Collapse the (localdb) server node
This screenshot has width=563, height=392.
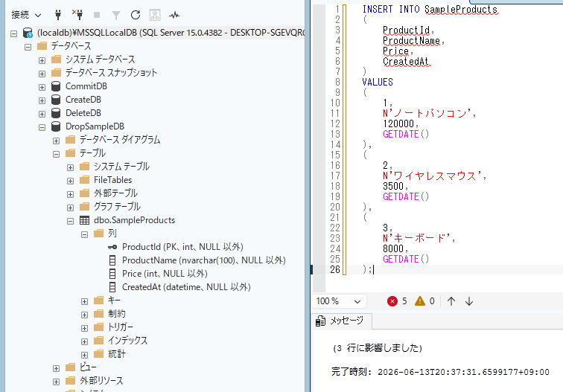tap(13, 33)
